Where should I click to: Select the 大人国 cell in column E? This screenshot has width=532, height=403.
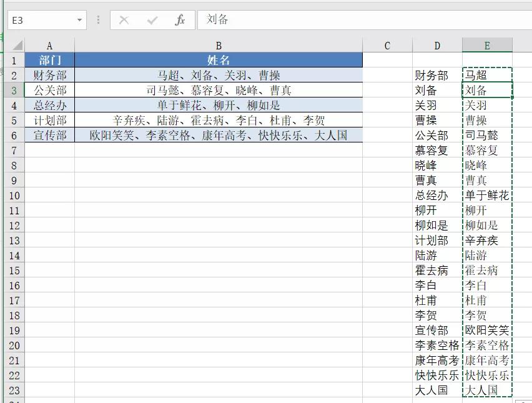click(x=488, y=388)
